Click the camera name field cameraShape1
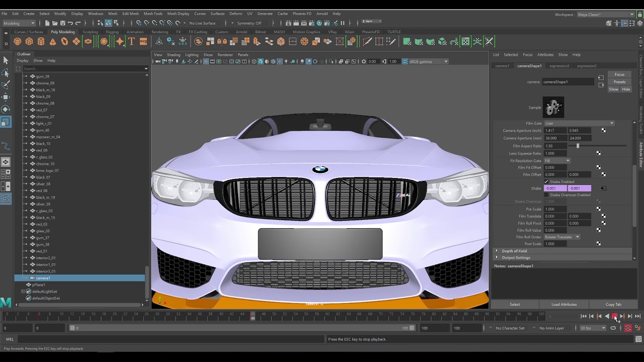 tap(568, 81)
